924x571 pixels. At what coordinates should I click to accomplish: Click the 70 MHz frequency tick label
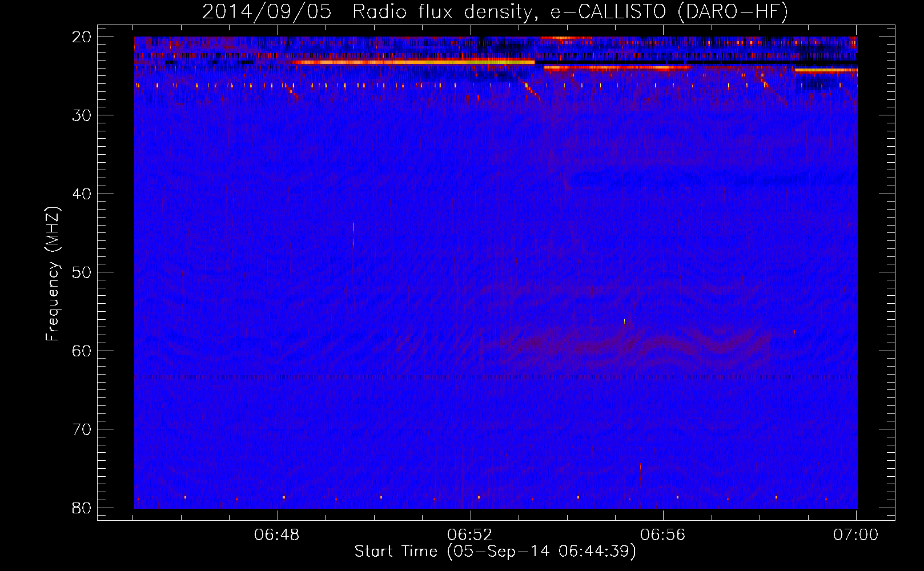(x=82, y=429)
